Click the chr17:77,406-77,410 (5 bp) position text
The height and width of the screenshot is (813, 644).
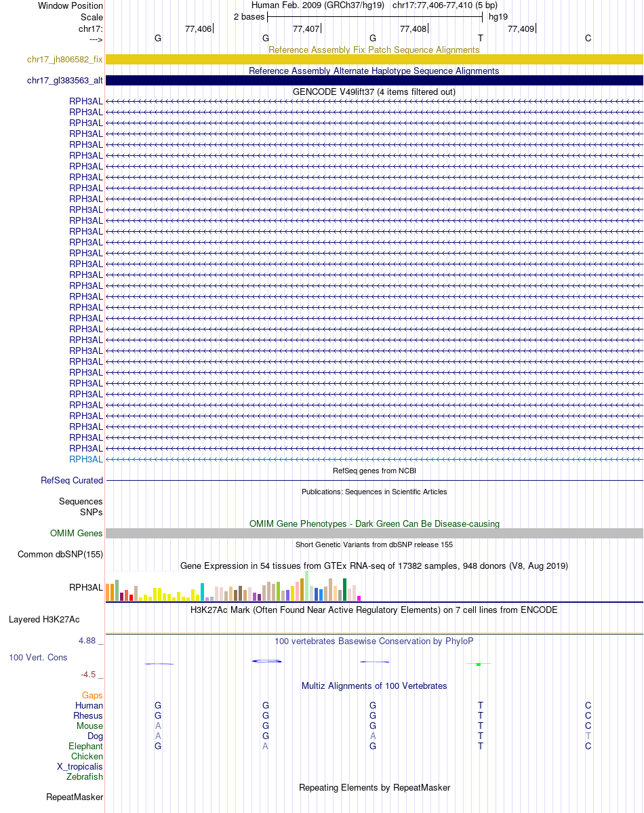click(445, 5)
